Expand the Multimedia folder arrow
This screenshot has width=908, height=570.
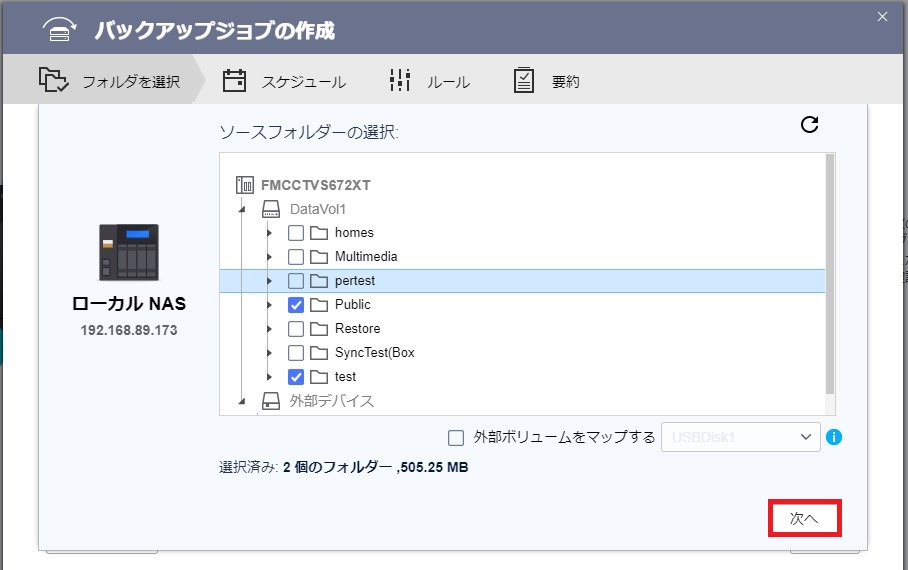coord(269,257)
